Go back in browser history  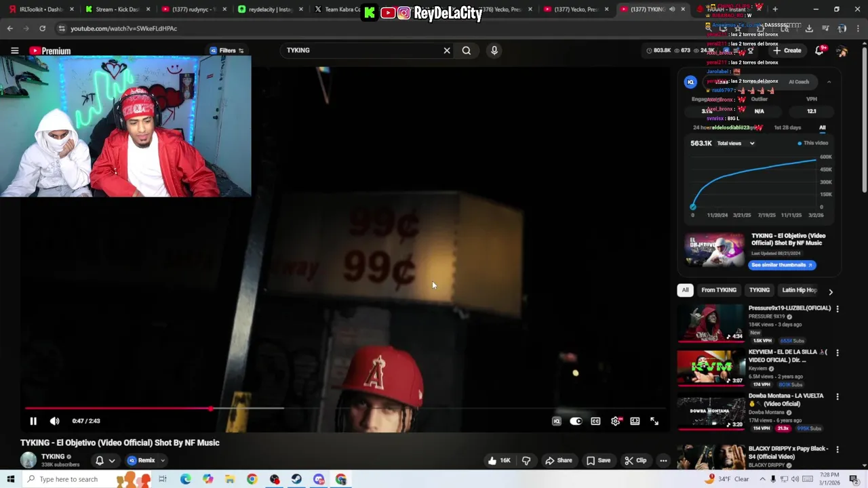pyautogui.click(x=9, y=28)
